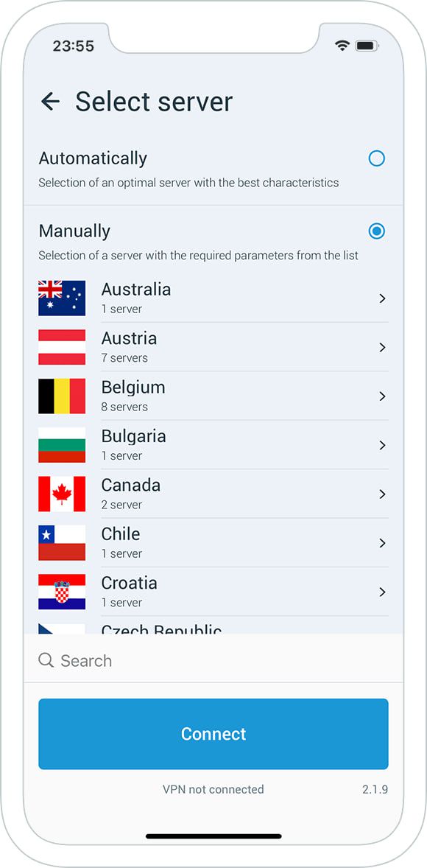
Task: Click the battery status indicator
Action: point(367,44)
